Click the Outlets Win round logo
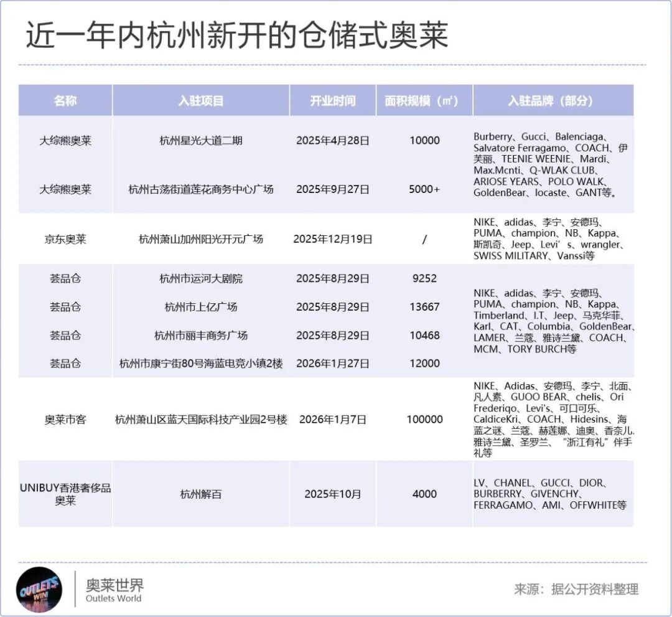This screenshot has width=672, height=617. coord(39,590)
